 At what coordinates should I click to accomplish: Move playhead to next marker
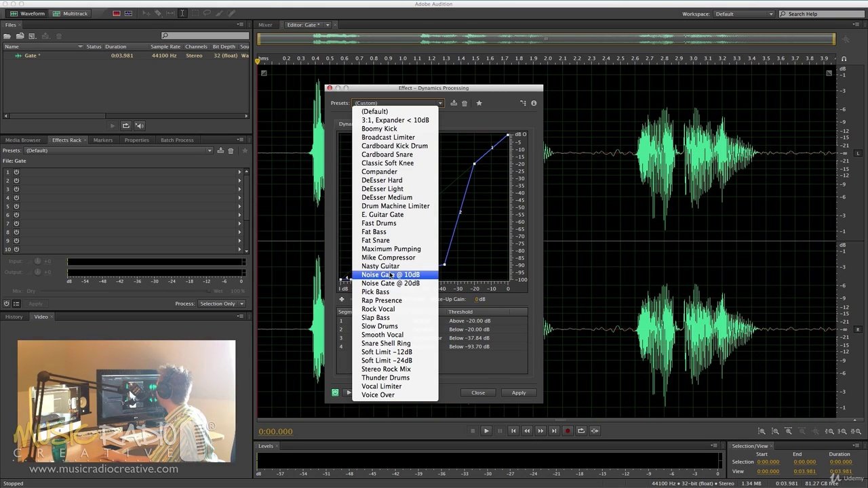point(554,430)
